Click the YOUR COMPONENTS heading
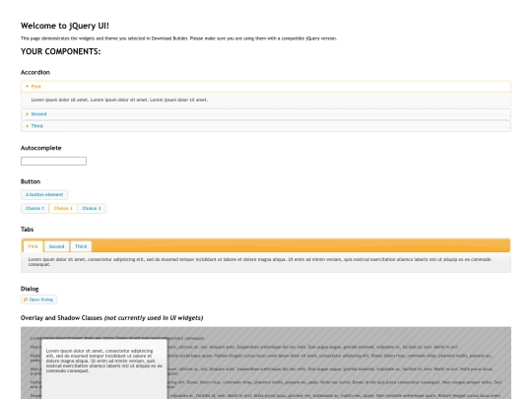 click(61, 51)
